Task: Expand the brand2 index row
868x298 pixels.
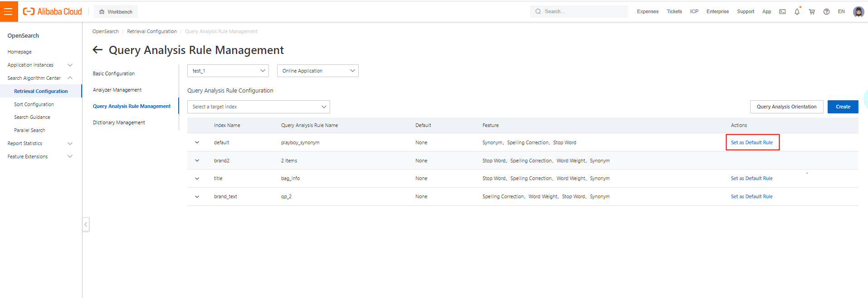Action: click(197, 161)
